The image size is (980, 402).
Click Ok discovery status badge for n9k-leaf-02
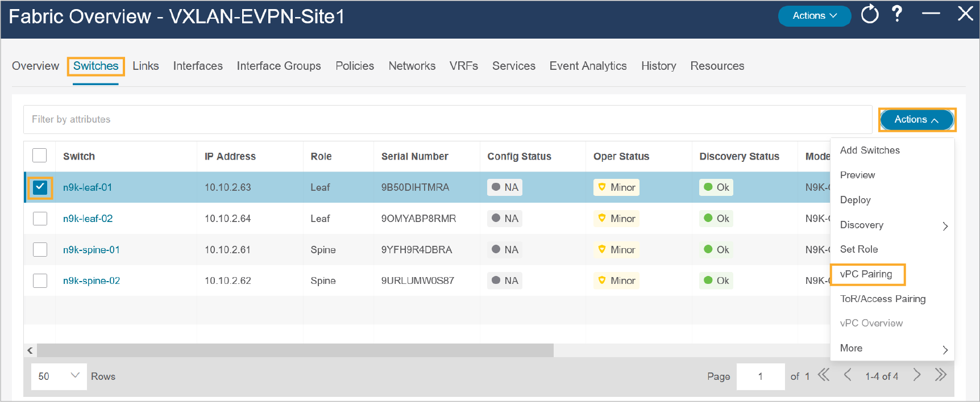point(716,219)
